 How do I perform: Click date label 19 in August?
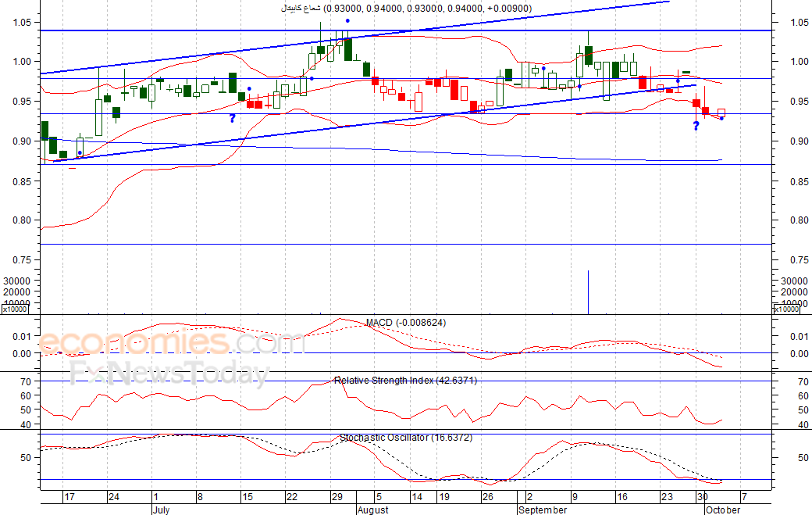(x=443, y=497)
